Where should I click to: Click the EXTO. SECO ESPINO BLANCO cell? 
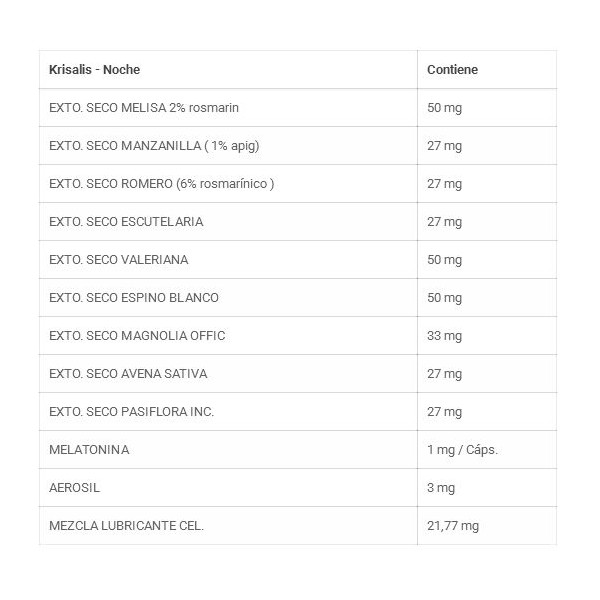pyautogui.click(x=133, y=297)
